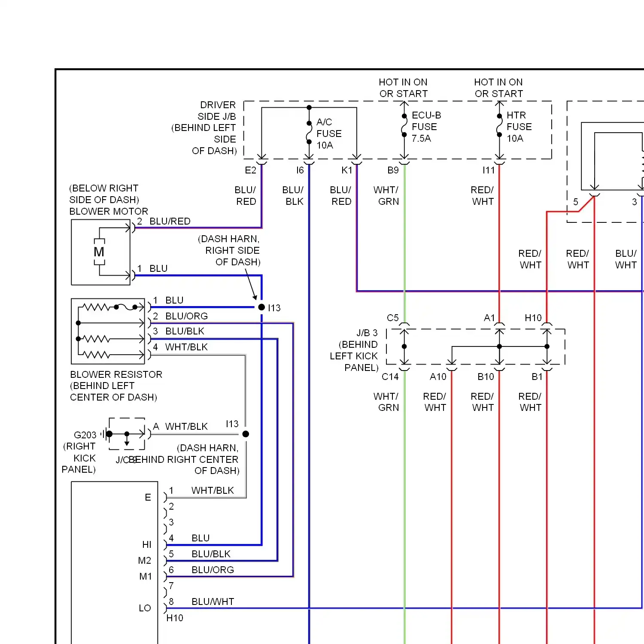Click the A WHT/BLK pin label at J/C
The width and height of the screenshot is (644, 644).
[x=180, y=426]
